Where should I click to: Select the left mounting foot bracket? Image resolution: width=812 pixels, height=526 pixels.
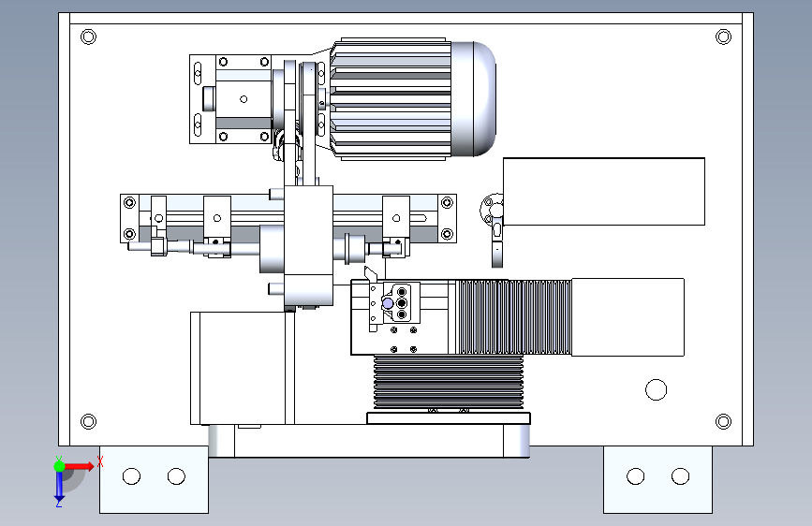154,480
